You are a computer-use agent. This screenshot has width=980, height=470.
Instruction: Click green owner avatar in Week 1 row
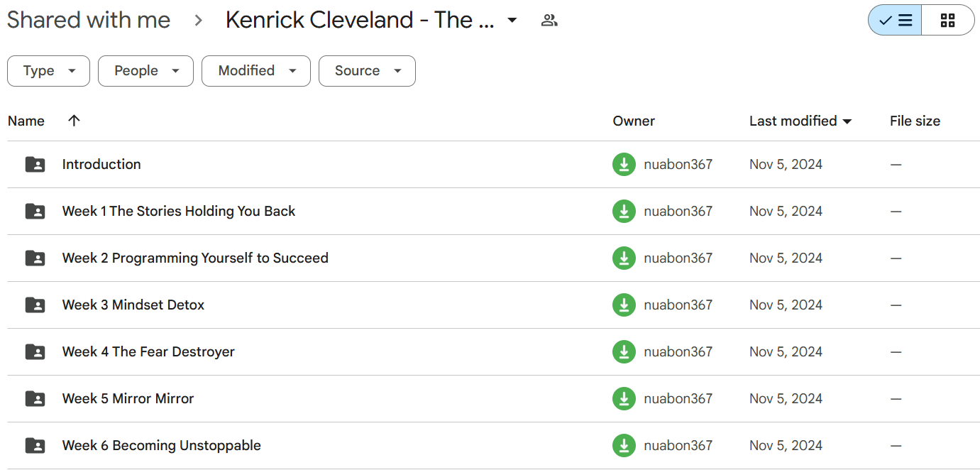(x=624, y=212)
